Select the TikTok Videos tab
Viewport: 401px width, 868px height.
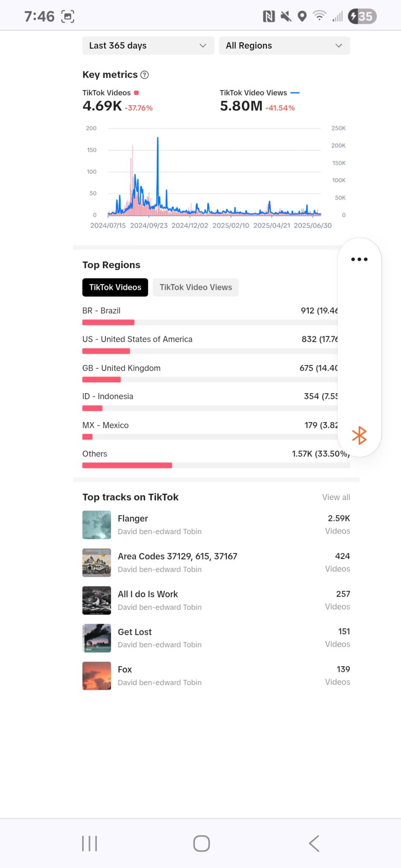click(x=115, y=287)
